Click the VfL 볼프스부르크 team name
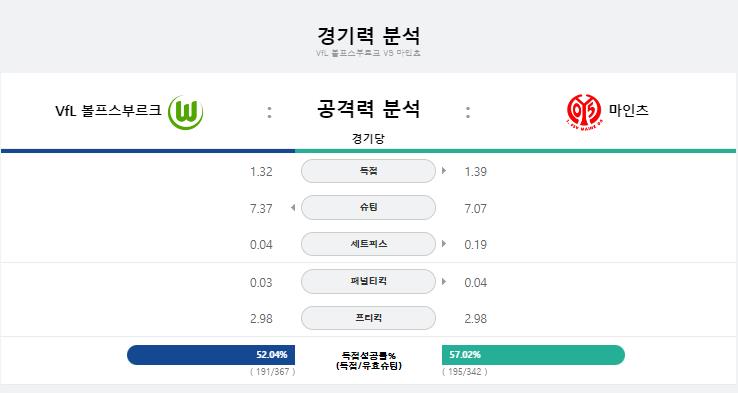Viewport: 738px width, 393px height. (x=108, y=111)
